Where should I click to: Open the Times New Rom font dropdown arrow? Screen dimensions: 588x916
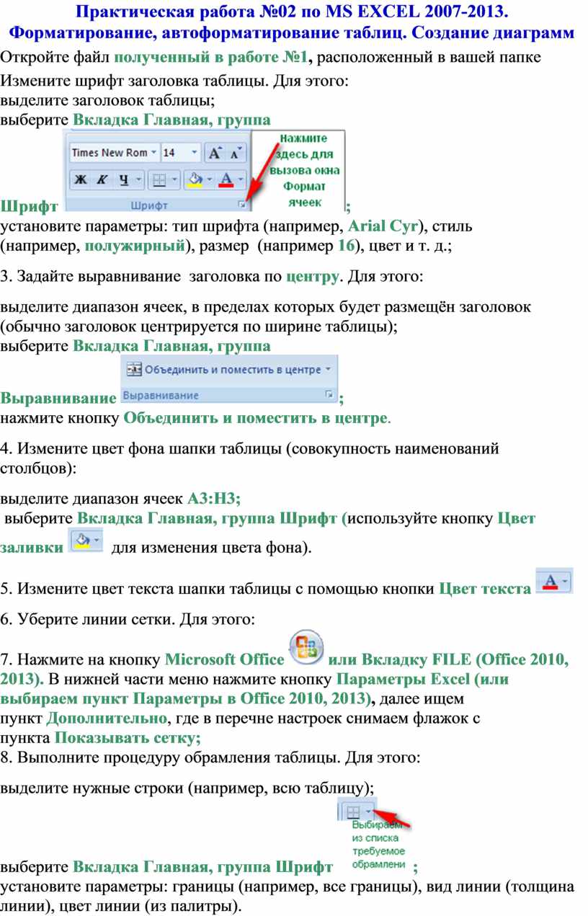pyautogui.click(x=153, y=153)
